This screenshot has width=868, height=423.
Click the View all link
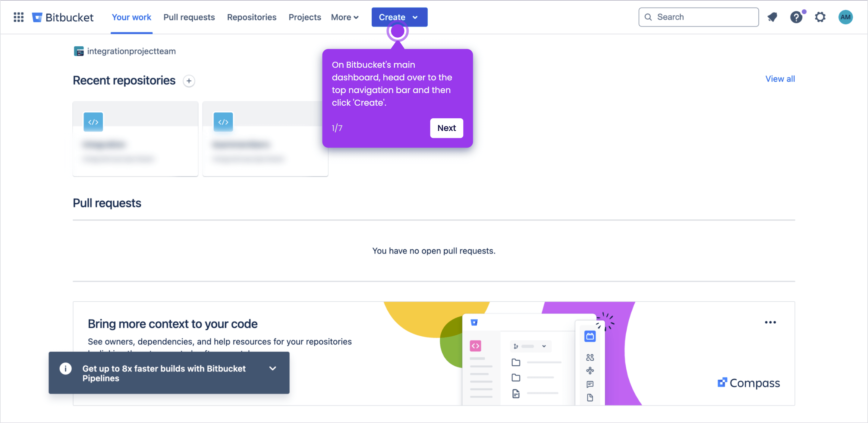[x=780, y=79]
